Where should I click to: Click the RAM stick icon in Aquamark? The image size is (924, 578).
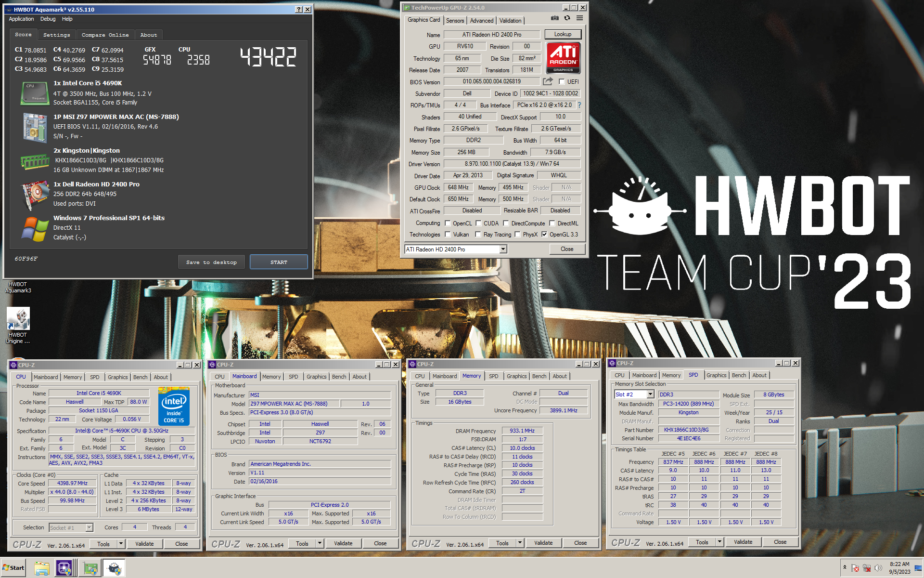(35, 161)
